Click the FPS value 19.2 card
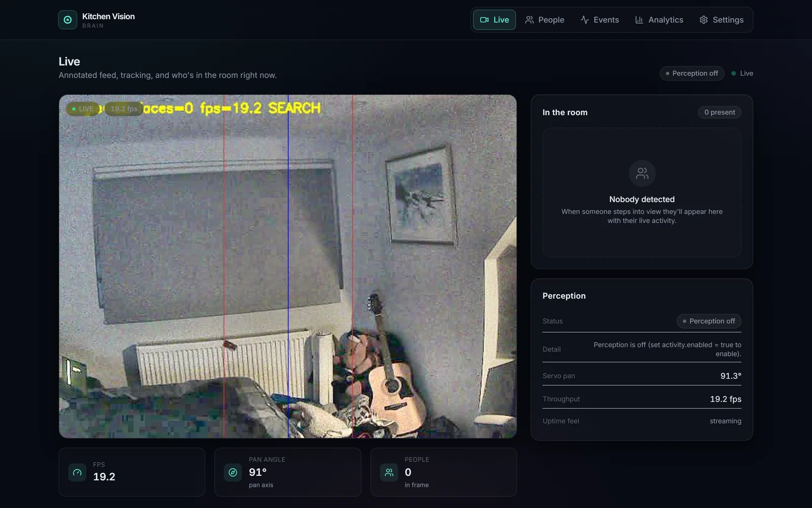This screenshot has width=812, height=508. [132, 472]
